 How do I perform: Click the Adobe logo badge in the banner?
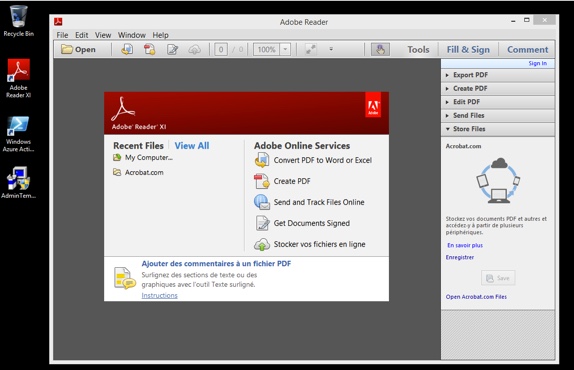(373, 105)
